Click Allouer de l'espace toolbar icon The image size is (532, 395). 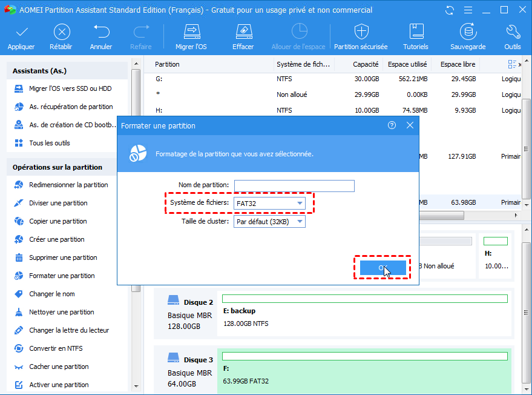299,32
